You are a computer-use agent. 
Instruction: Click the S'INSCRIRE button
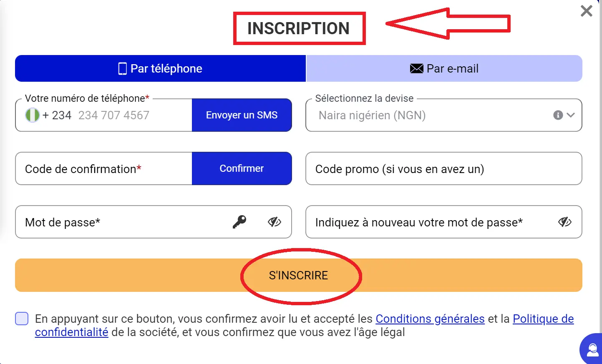click(x=298, y=275)
